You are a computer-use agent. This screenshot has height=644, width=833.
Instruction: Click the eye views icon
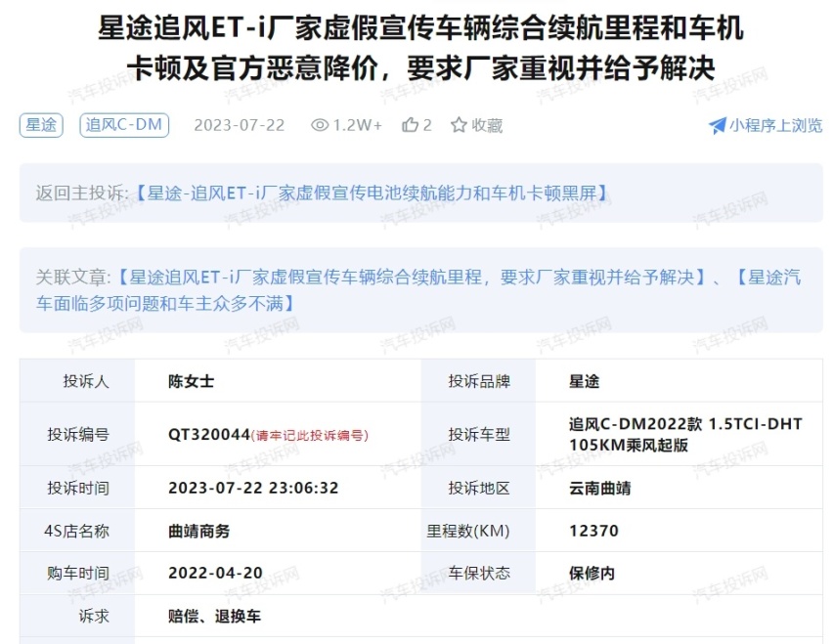(x=320, y=125)
